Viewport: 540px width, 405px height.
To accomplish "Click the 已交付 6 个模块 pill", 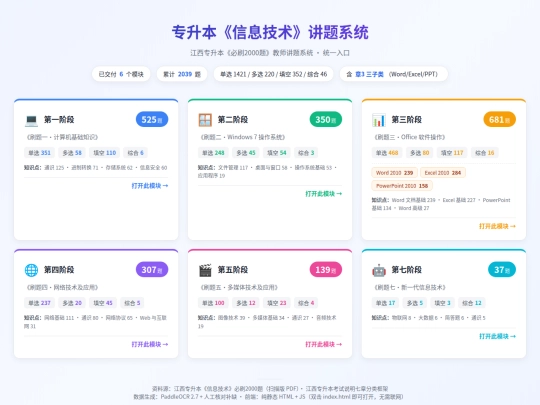I will 121,74.
